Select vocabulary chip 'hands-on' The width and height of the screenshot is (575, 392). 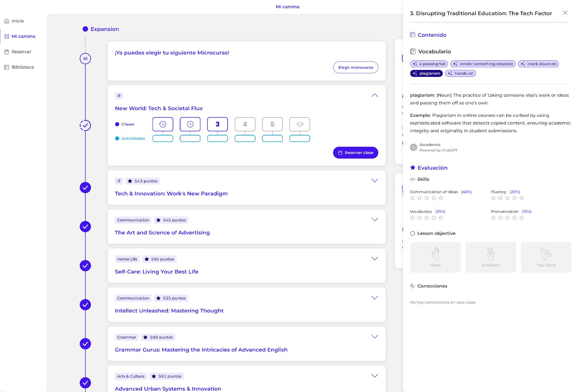point(460,73)
